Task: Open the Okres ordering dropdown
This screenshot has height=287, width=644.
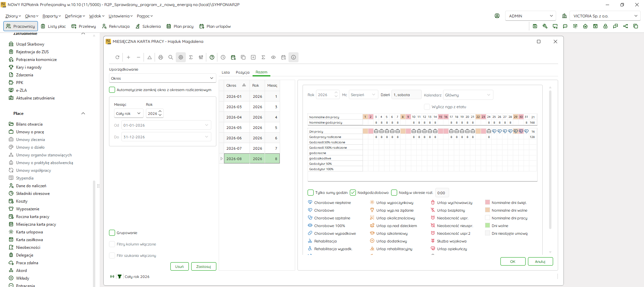Action: (163, 78)
